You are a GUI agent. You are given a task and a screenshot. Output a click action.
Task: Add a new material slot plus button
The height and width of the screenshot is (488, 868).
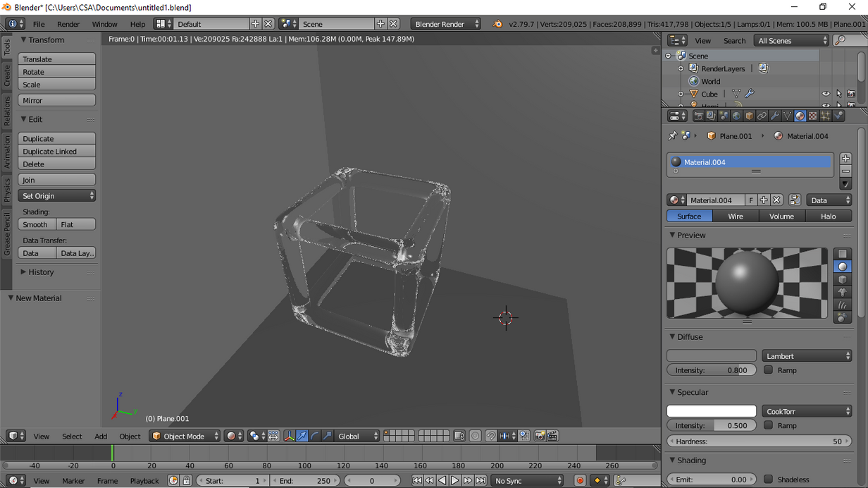[x=845, y=159]
